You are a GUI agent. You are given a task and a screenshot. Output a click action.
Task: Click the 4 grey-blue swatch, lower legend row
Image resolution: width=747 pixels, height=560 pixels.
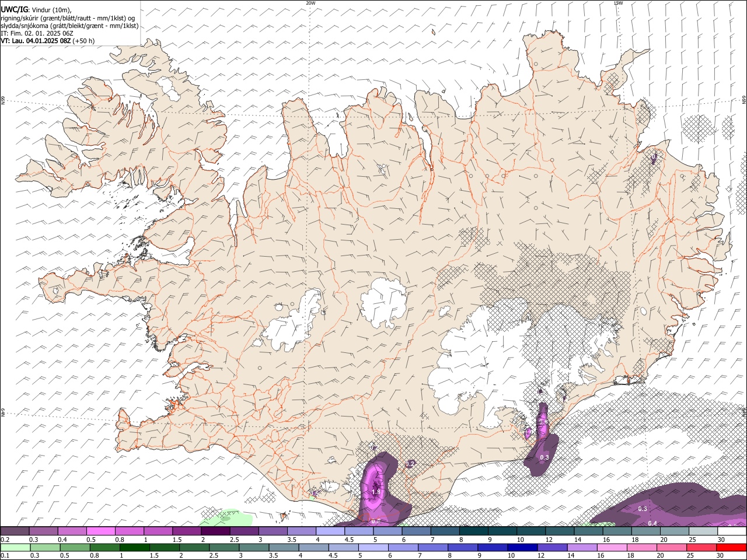313,548
